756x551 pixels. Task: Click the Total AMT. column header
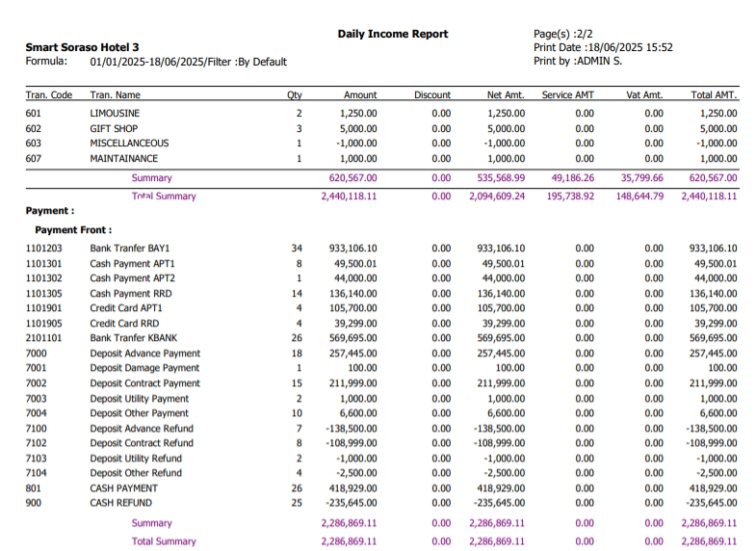pos(714,95)
